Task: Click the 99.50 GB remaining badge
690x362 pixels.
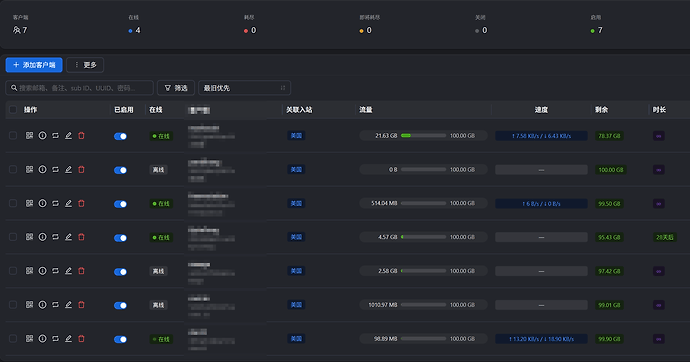Action: point(609,204)
